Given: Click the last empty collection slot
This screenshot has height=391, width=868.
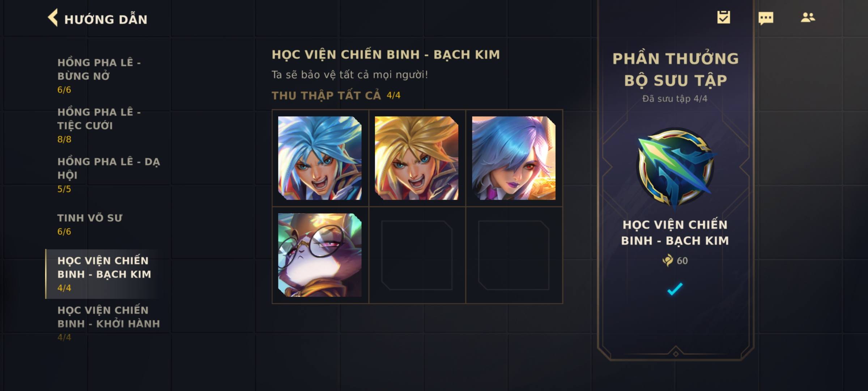Looking at the screenshot, I should [514, 255].
